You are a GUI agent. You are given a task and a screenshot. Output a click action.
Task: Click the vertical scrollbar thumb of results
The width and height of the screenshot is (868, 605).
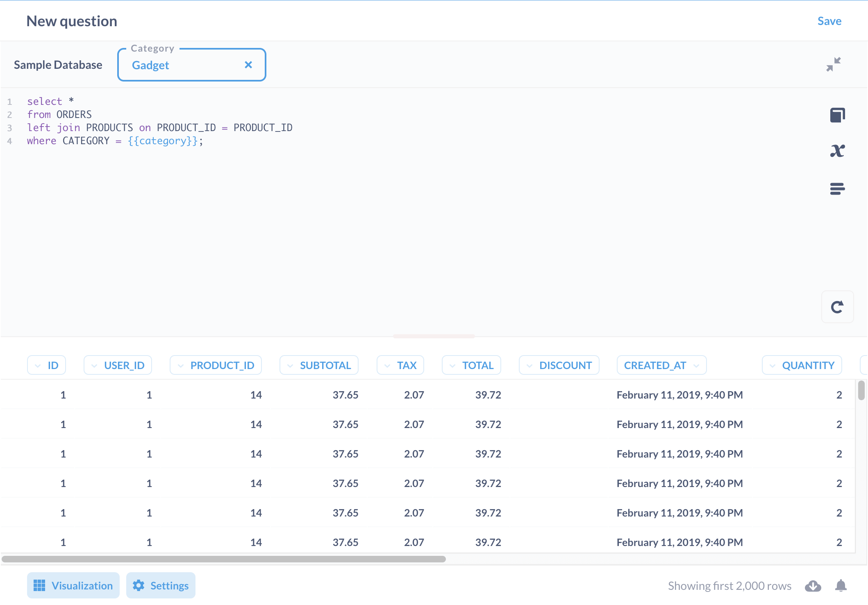tap(861, 390)
